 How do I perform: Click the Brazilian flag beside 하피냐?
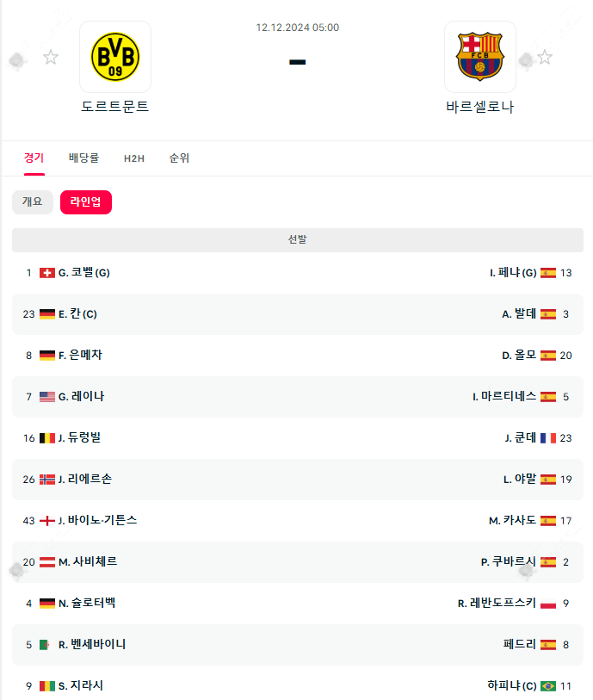tap(548, 686)
